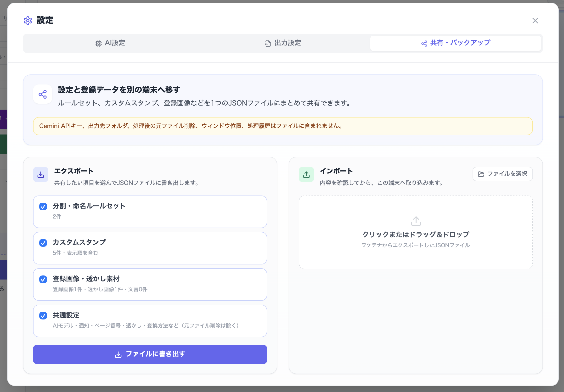Click 内容を確認してから、この端末へ取り込みます text
564x392 pixels.
[x=381, y=183]
